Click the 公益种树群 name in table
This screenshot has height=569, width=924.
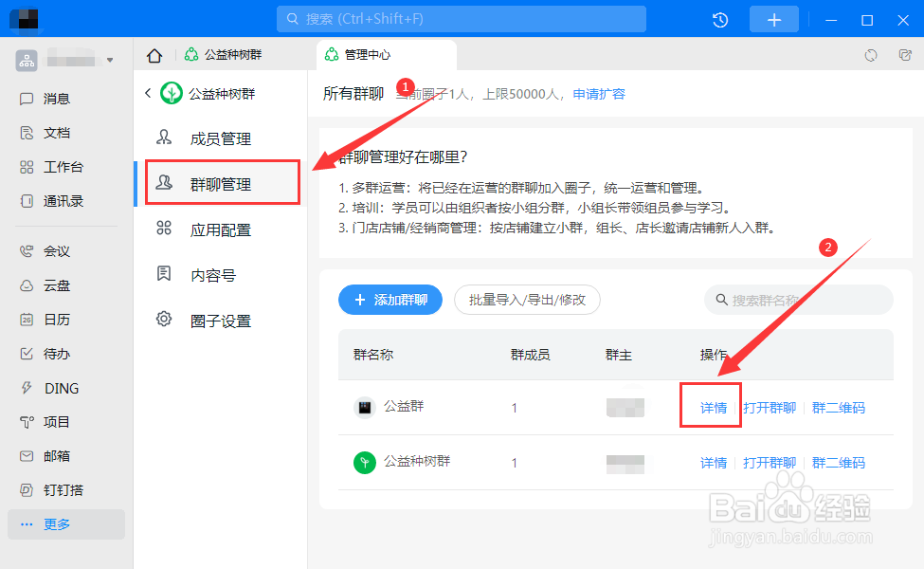[x=417, y=461]
